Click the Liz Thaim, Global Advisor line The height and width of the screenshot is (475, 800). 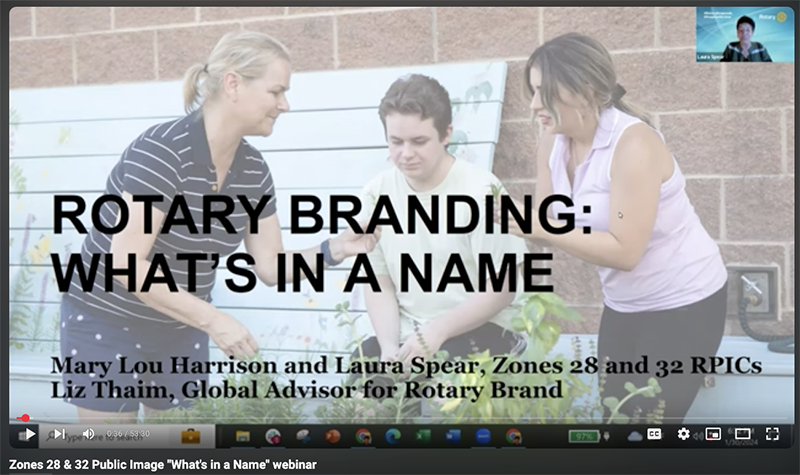tap(306, 390)
